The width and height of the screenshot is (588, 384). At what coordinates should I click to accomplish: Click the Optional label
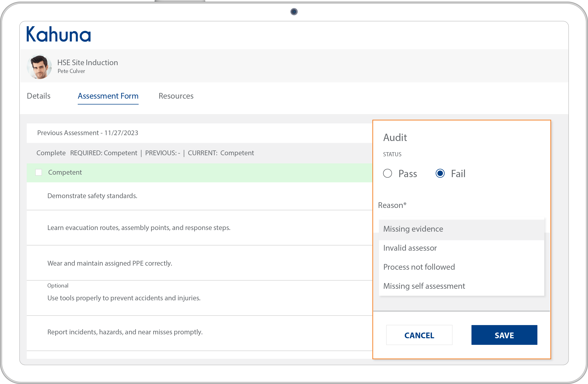point(58,286)
